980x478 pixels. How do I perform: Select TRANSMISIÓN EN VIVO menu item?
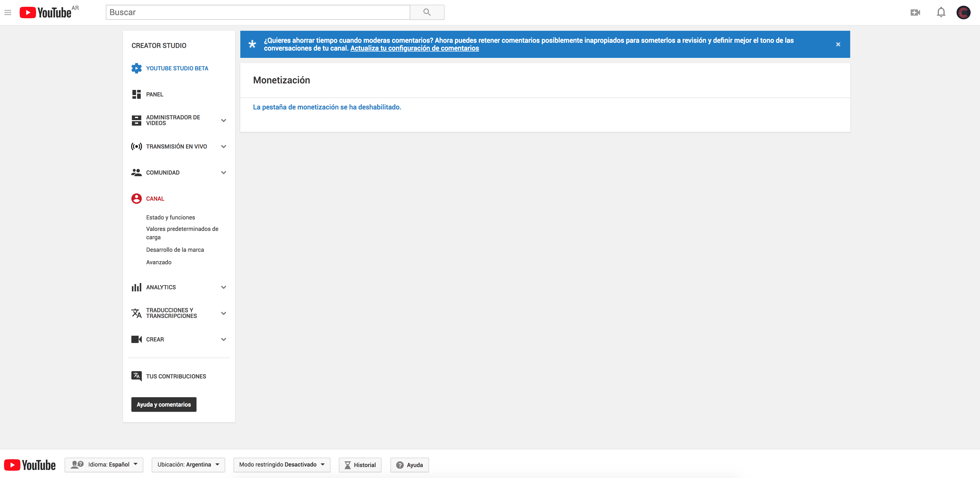[176, 146]
